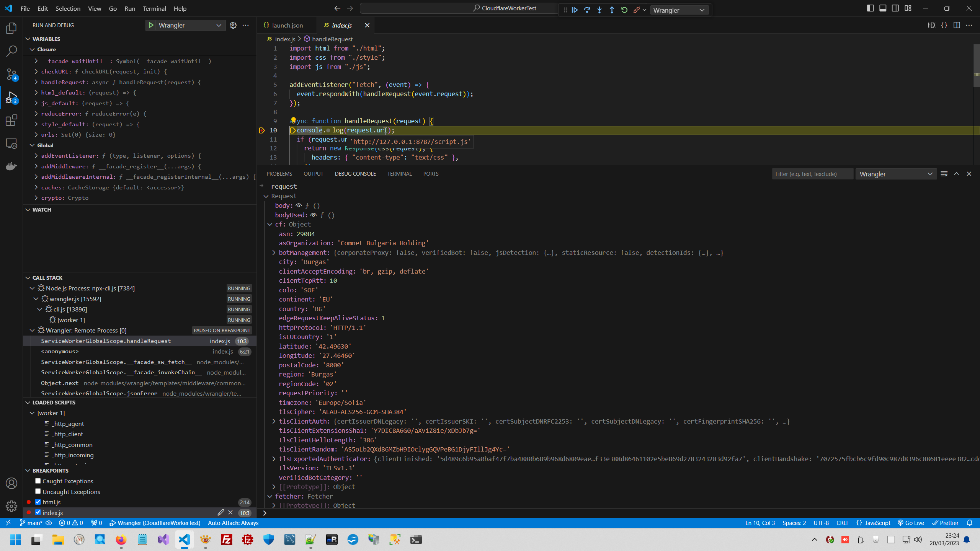Screen dimensions: 980x551
Task: Click the Prettier status bar button
Action: click(x=945, y=523)
